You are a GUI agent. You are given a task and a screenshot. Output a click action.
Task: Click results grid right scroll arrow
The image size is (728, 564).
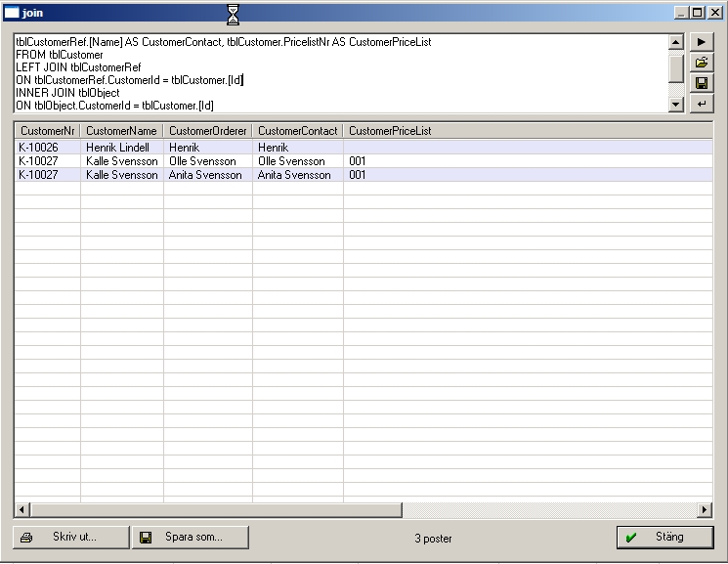point(705,509)
